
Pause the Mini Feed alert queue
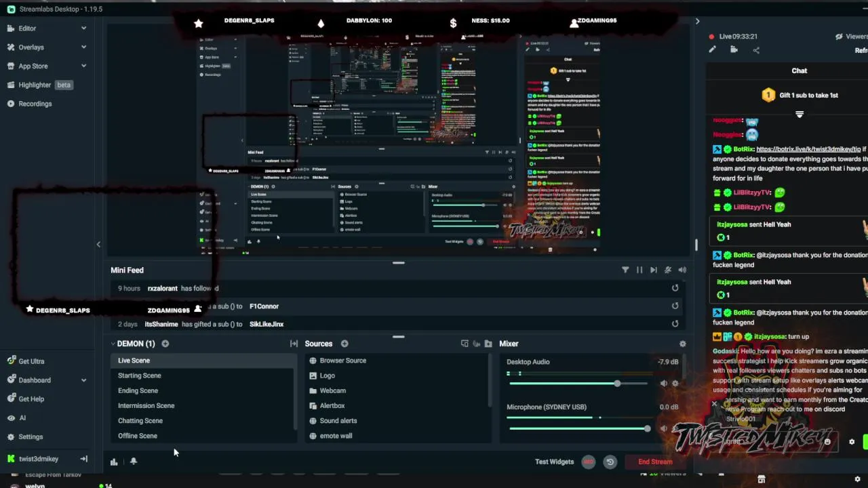639,270
